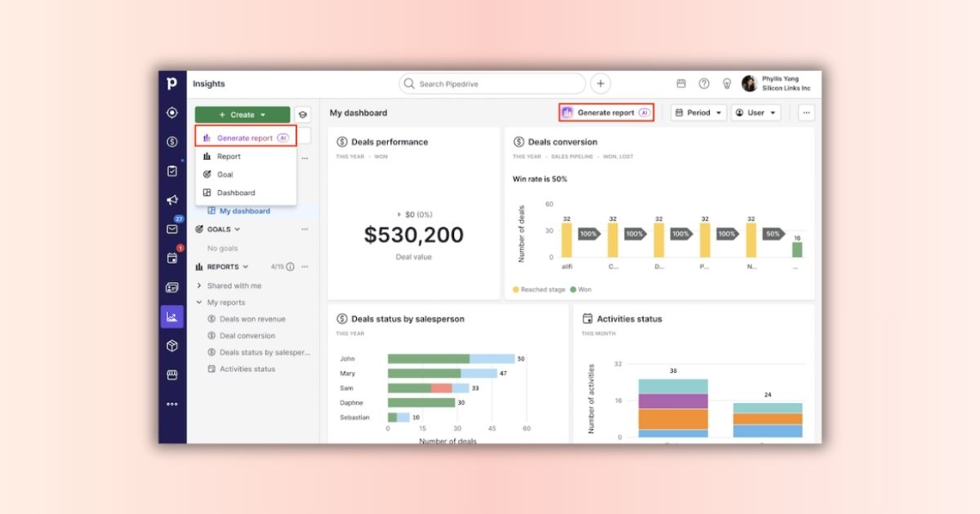
Task: Open Products box icon in sidebar
Action: click(171, 346)
